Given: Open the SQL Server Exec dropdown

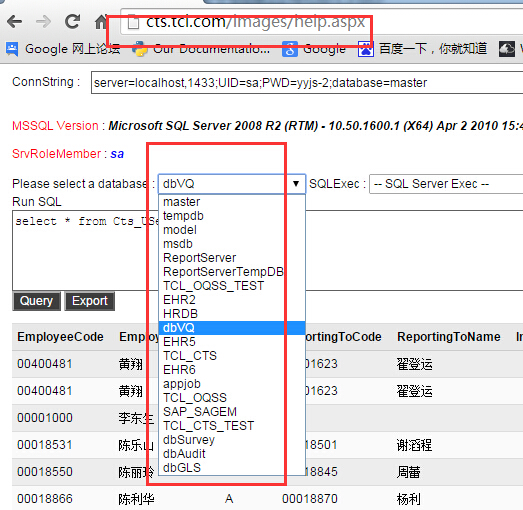Looking at the screenshot, I should coord(446,184).
